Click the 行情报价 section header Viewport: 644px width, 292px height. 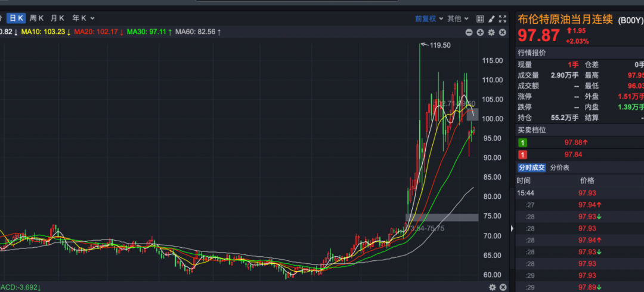pos(532,53)
